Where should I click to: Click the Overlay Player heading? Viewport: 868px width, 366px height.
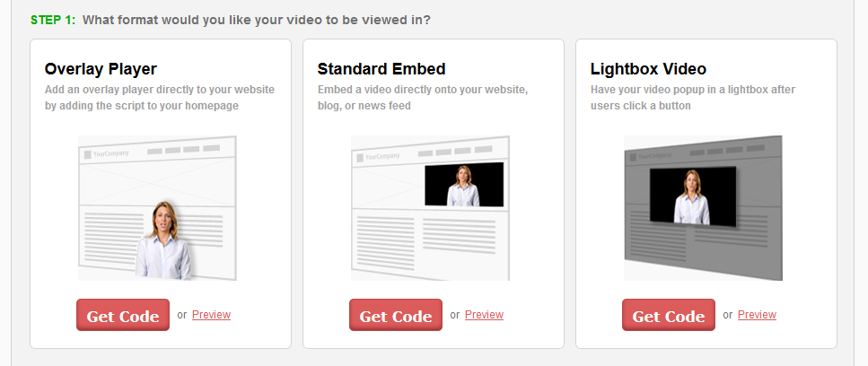(101, 69)
